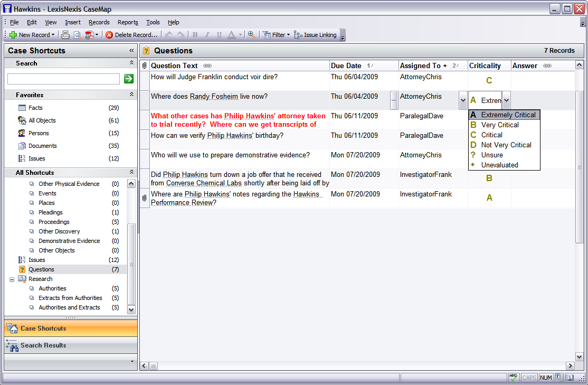Open the Tools menu
The image size is (588, 385).
pos(153,23)
